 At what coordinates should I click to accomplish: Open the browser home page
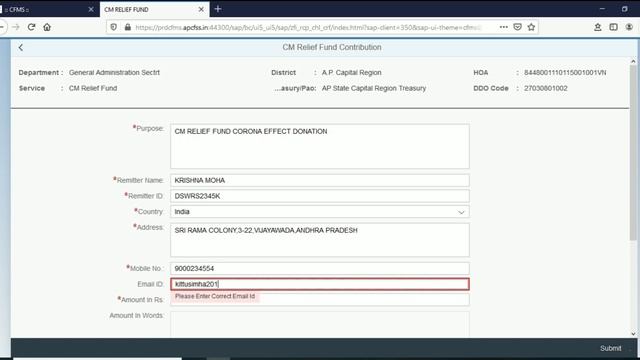(47, 27)
